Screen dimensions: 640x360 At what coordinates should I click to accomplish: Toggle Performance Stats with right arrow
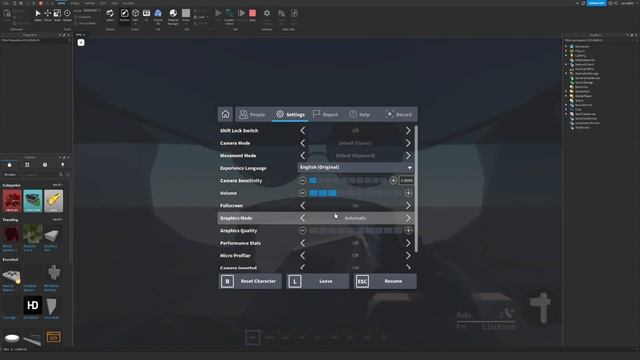(x=408, y=243)
